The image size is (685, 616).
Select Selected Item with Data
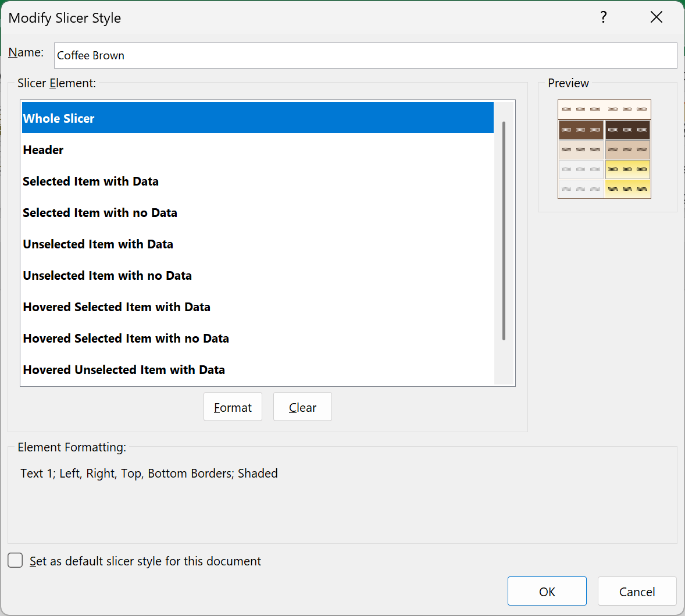258,181
